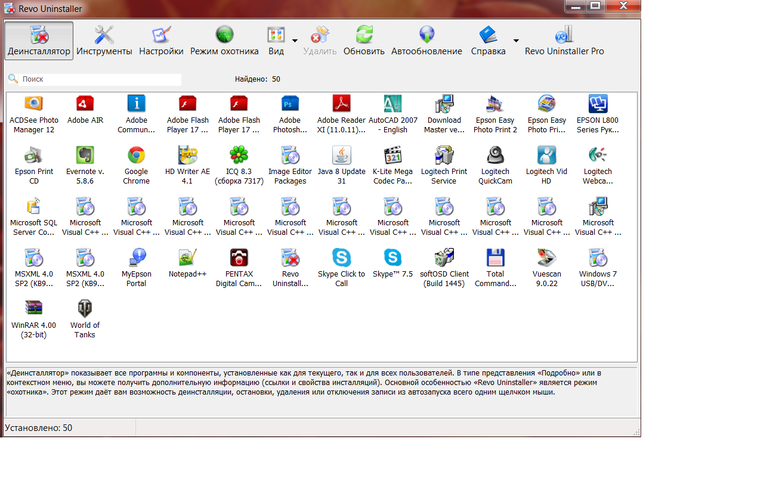The width and height of the screenshot is (770, 481).
Task: Select Adobe Community Help icon
Action: click(x=136, y=114)
